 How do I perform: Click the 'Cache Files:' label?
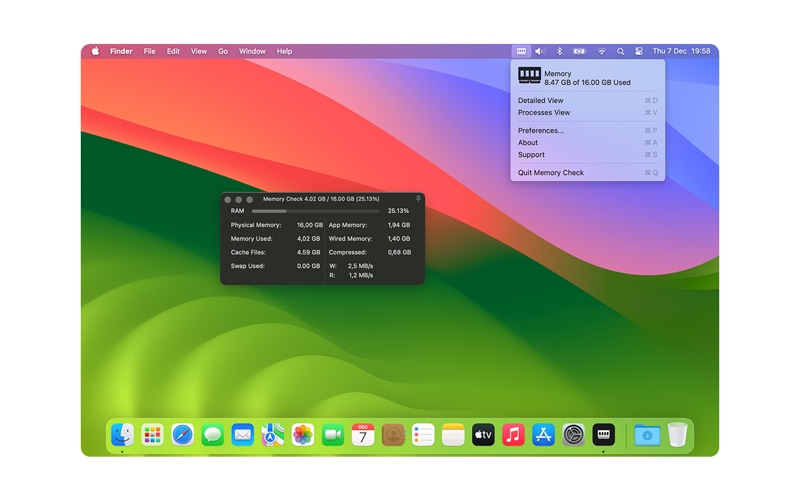coord(248,253)
